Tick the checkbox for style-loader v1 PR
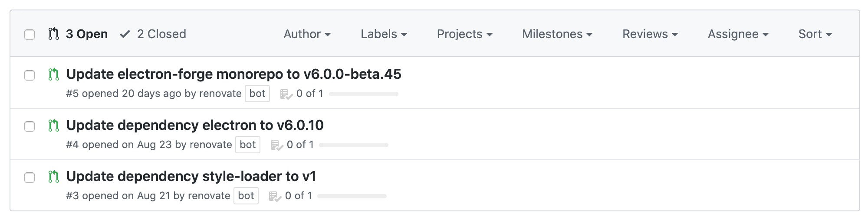This screenshot has height=220, width=868. (x=30, y=178)
